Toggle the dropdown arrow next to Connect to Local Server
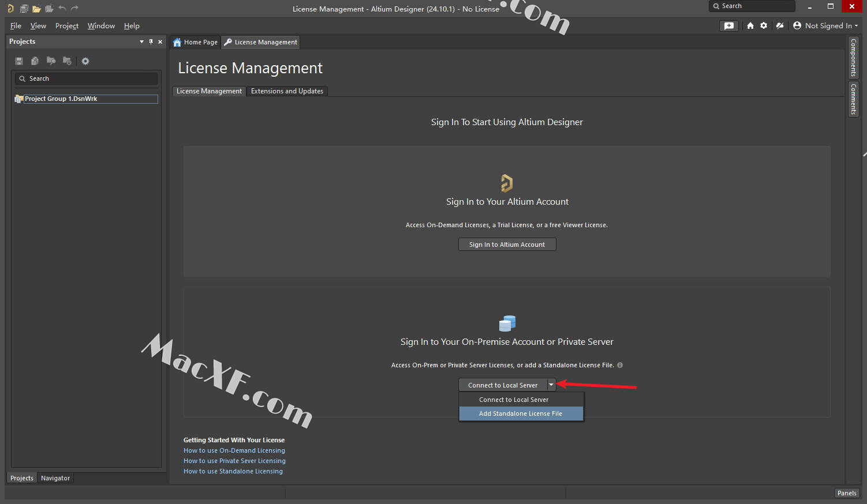Viewport: 867px width, 504px height. point(551,385)
